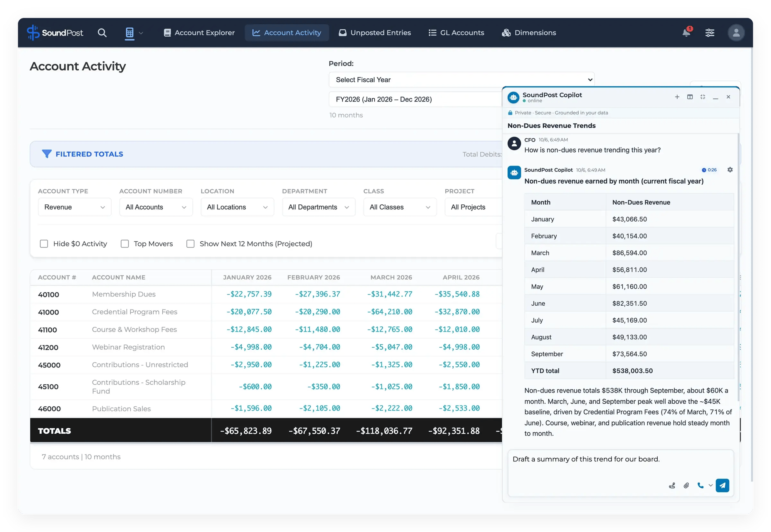Send the Copilot message with paper plane button
The height and width of the screenshot is (532, 771).
[722, 485]
